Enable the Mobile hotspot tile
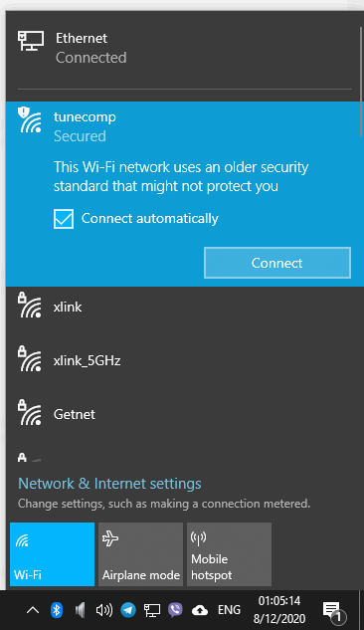364x630 pixels. (229, 554)
